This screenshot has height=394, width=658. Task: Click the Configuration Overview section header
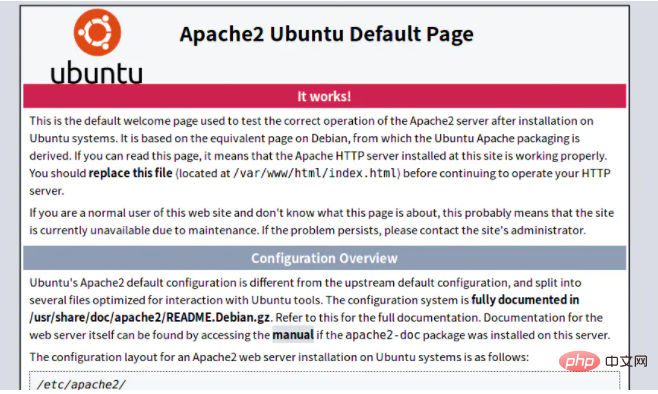pyautogui.click(x=324, y=258)
